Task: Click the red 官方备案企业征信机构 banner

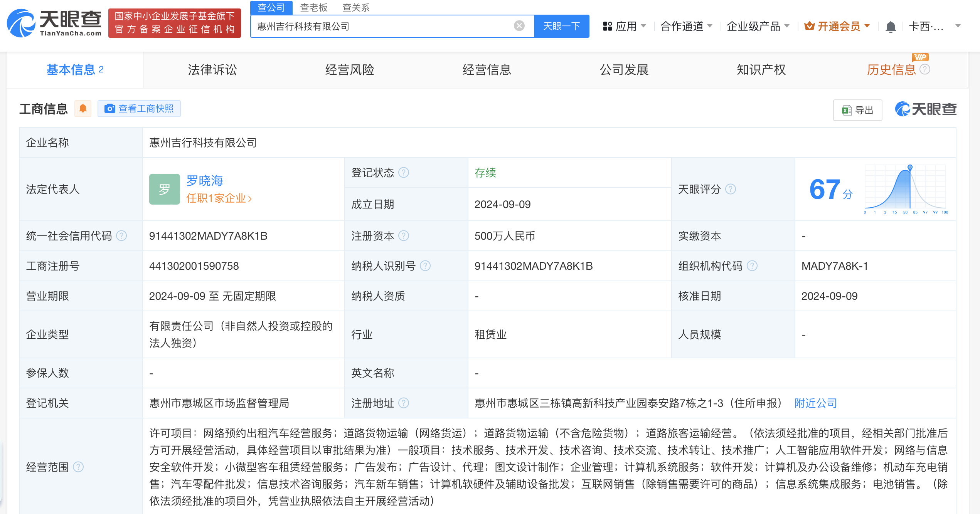Action: click(x=175, y=23)
